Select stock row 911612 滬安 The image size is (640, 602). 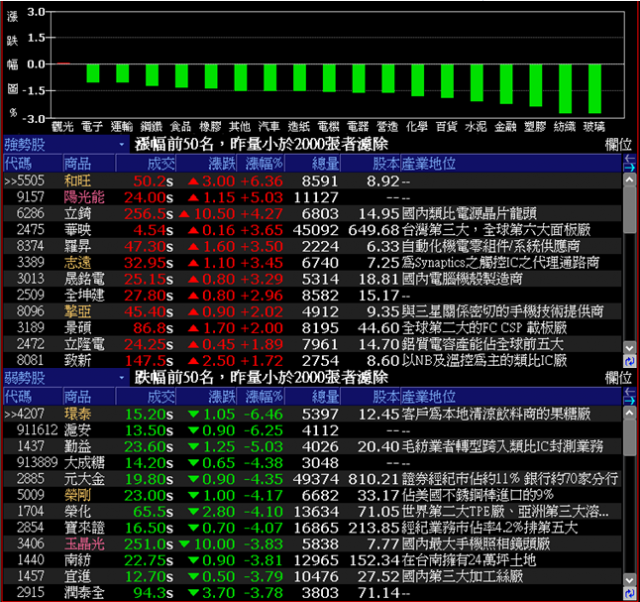point(312,430)
